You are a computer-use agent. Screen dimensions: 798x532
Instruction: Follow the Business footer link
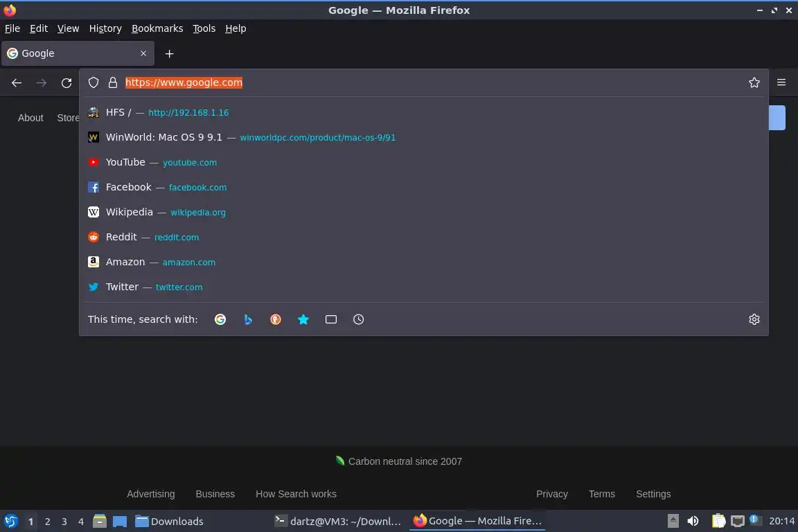[215, 494]
